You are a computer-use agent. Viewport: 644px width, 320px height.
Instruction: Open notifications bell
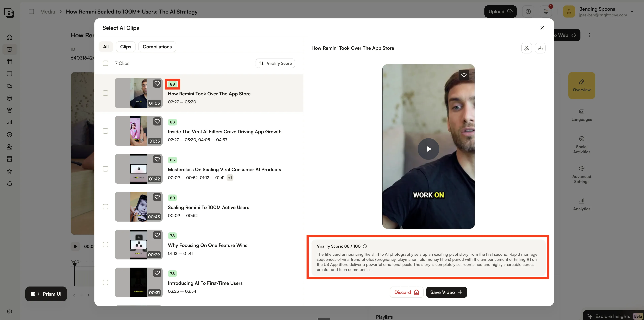(546, 12)
